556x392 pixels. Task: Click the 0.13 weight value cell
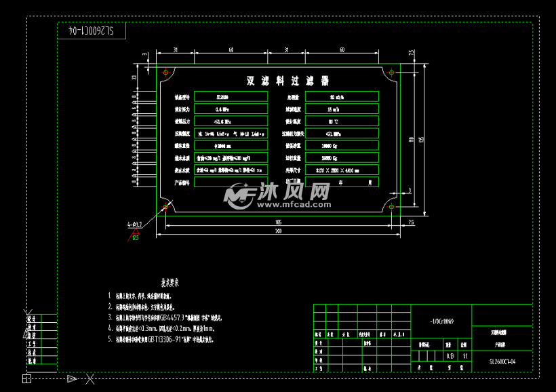tap(450, 355)
